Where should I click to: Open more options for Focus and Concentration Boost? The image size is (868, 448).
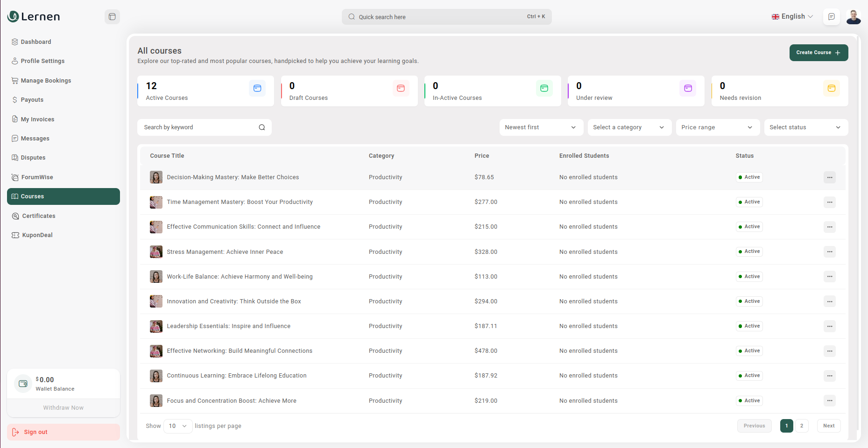point(829,401)
